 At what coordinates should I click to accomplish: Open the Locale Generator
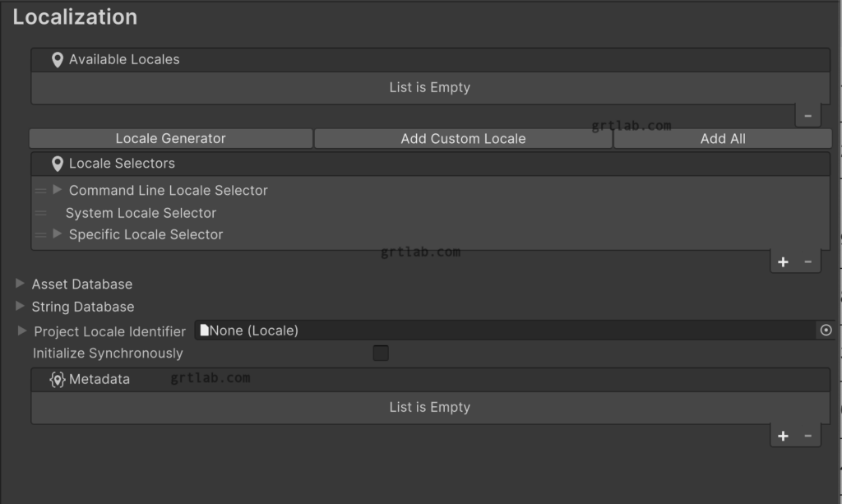170,138
